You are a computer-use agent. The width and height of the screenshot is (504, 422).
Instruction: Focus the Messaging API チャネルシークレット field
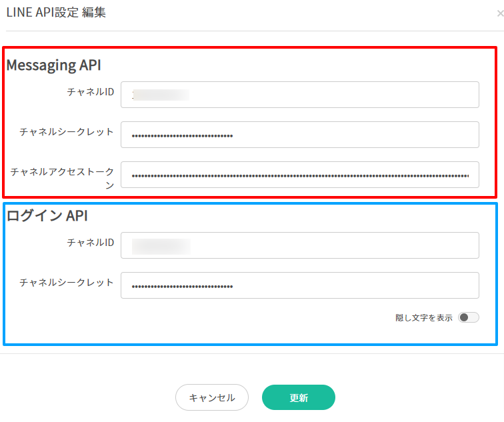click(300, 135)
